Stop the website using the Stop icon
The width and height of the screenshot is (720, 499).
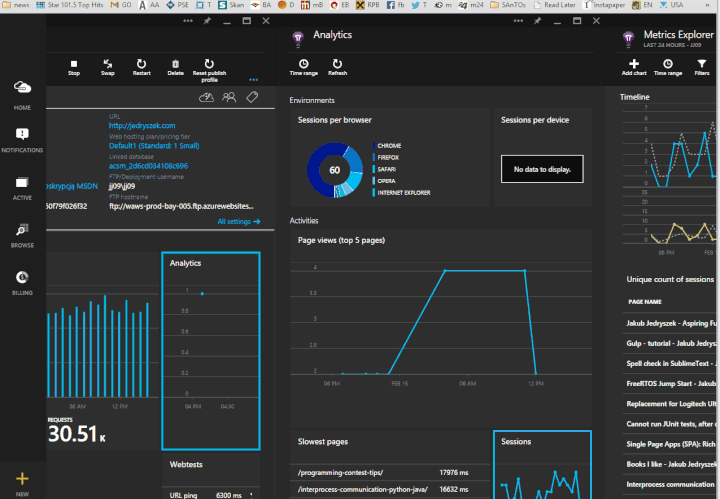click(x=74, y=66)
